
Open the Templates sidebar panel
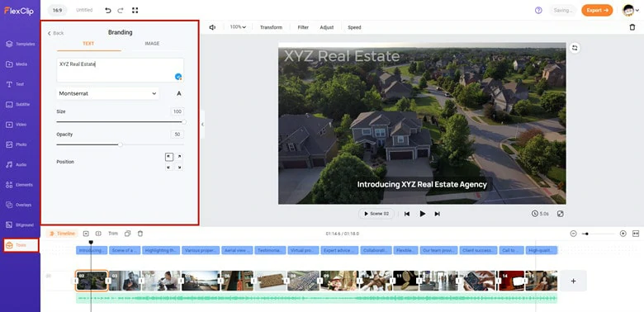click(20, 44)
